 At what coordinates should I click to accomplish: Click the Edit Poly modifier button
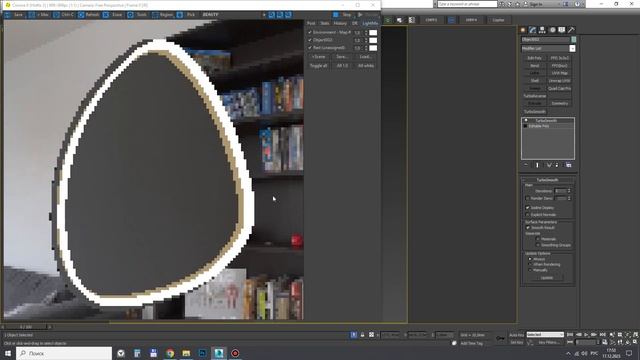click(x=534, y=58)
